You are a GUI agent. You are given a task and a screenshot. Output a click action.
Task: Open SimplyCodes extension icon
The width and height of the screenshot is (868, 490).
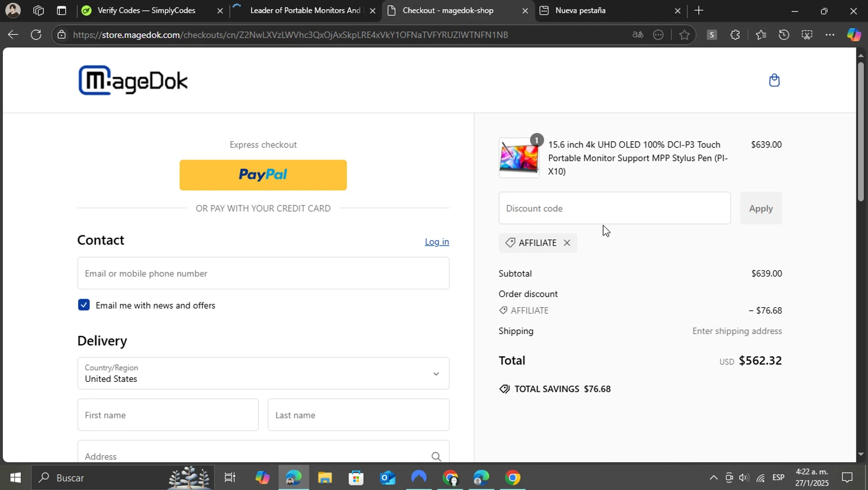[x=712, y=35]
